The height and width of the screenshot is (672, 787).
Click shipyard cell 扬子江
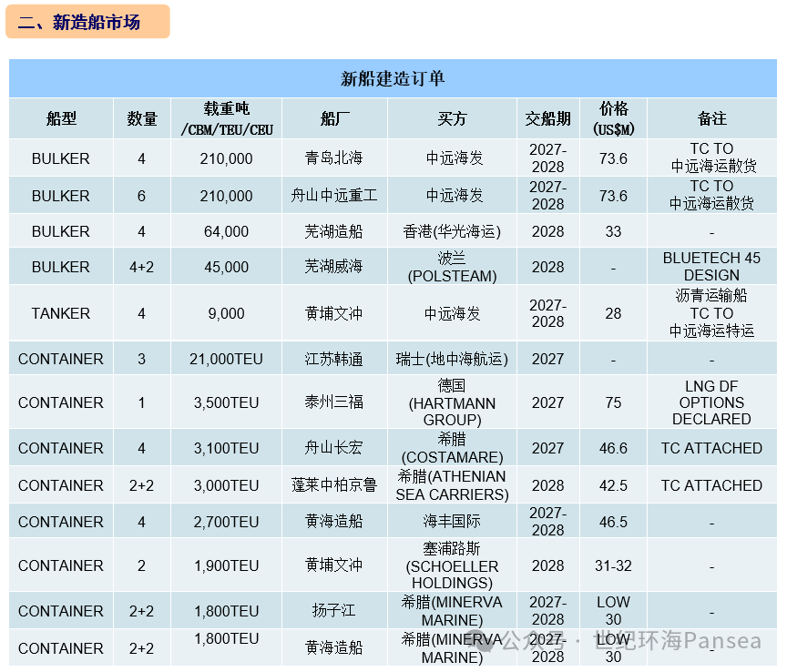pyautogui.click(x=333, y=611)
